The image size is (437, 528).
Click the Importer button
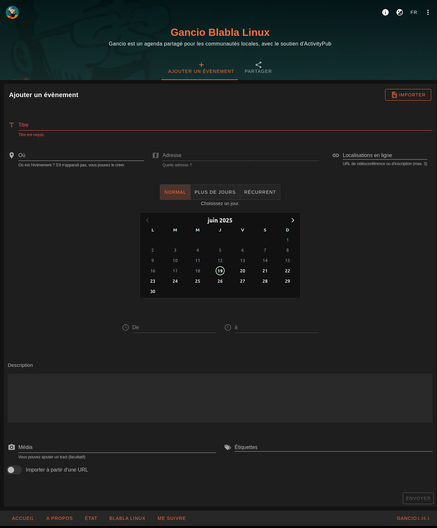408,95
